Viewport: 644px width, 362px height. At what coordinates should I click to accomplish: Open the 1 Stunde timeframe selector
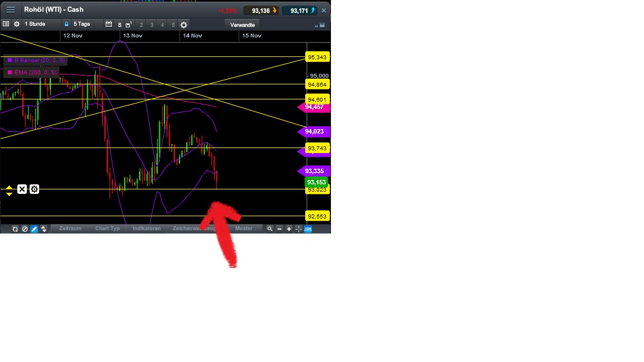[x=35, y=24]
